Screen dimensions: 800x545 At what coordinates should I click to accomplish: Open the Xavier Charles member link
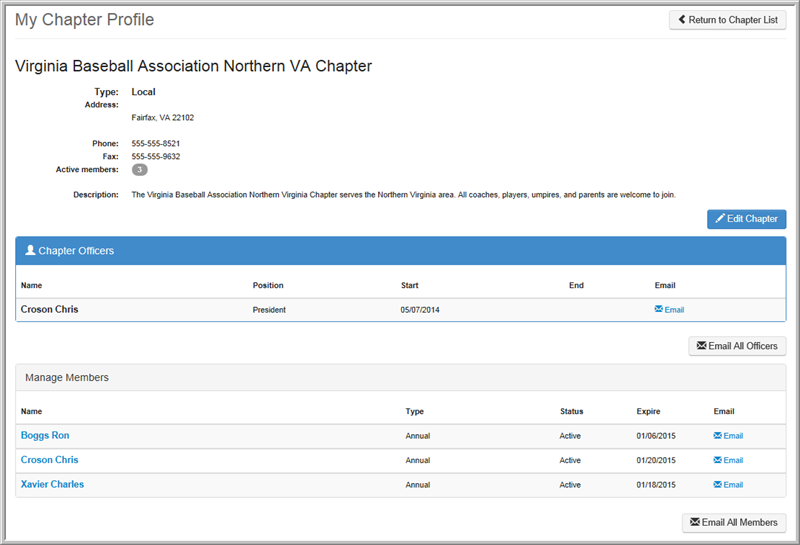click(52, 484)
